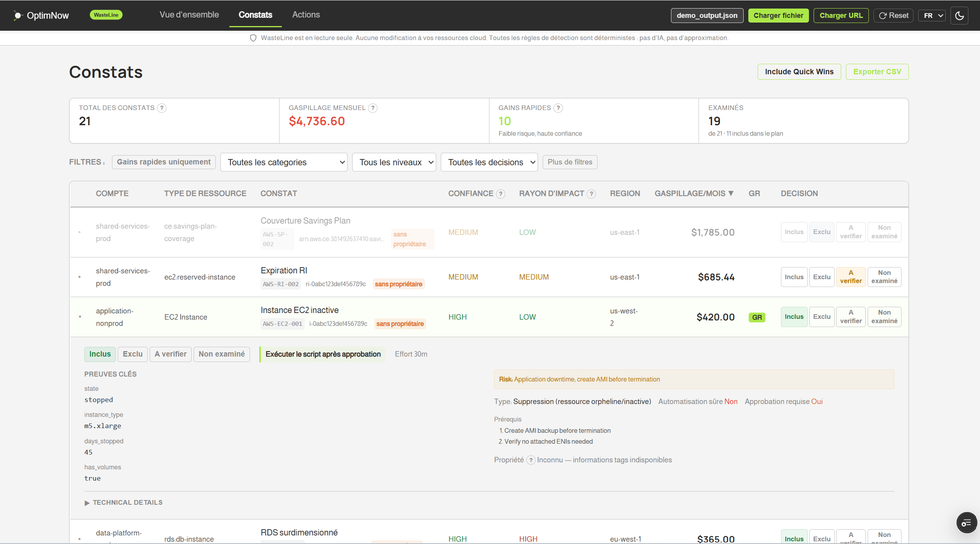Click Exporter CSV button
Viewport: 980px width, 544px height.
(x=877, y=72)
